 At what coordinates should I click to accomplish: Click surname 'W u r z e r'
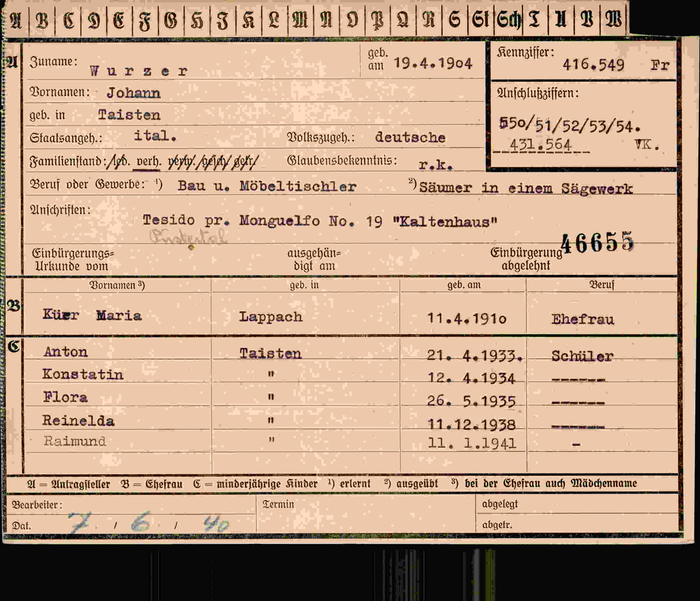click(139, 71)
